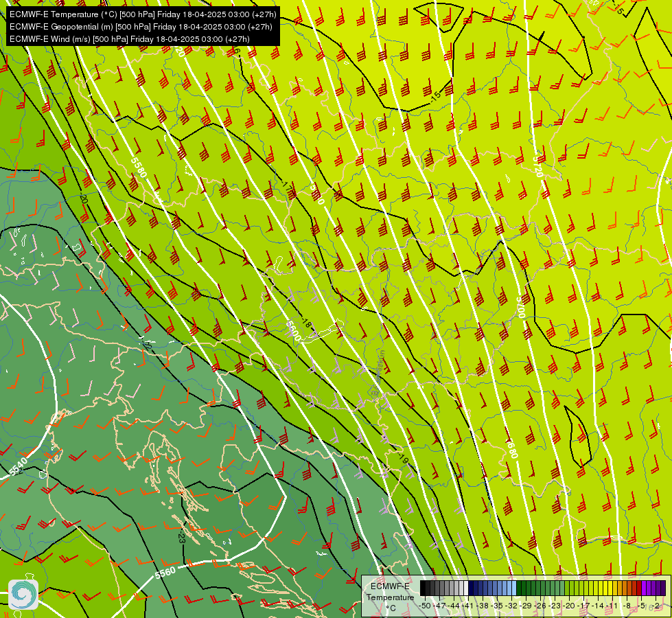
Task: Pick the darkest purple swatch ending the color scale
Action: [663, 588]
